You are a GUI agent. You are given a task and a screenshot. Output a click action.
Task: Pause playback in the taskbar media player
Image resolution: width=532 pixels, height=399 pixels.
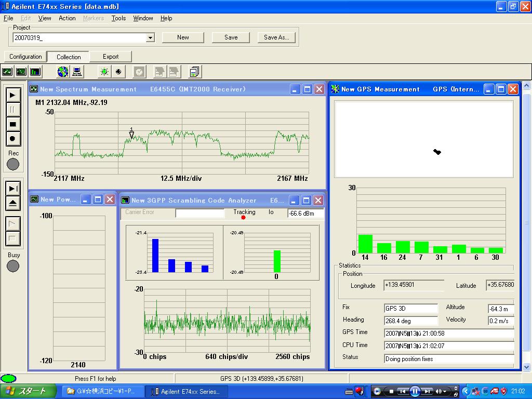coord(415,392)
